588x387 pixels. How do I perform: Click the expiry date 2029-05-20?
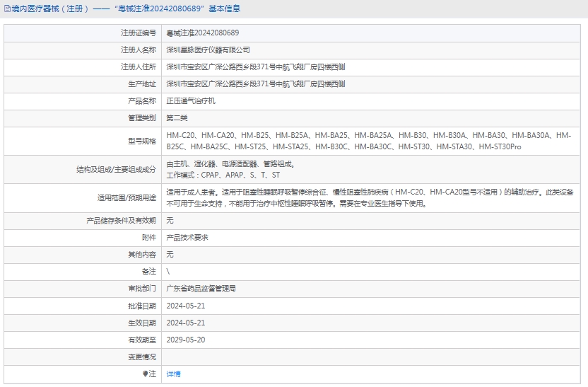coord(185,340)
